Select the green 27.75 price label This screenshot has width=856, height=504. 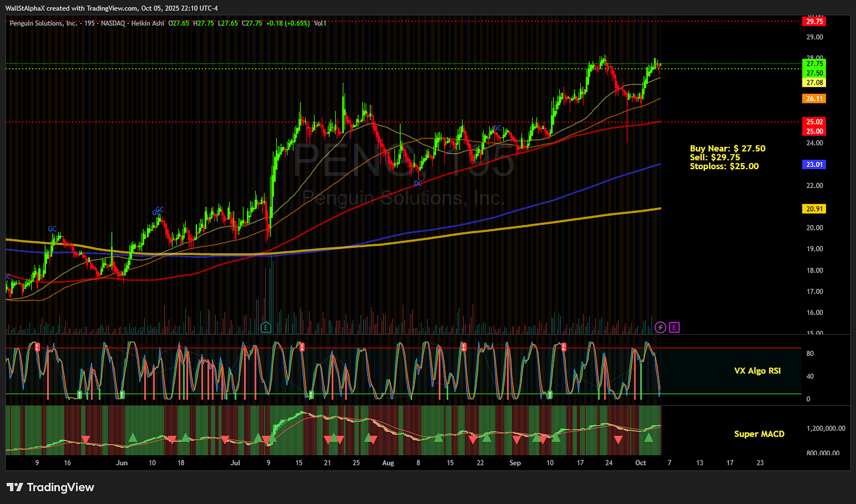tap(814, 63)
